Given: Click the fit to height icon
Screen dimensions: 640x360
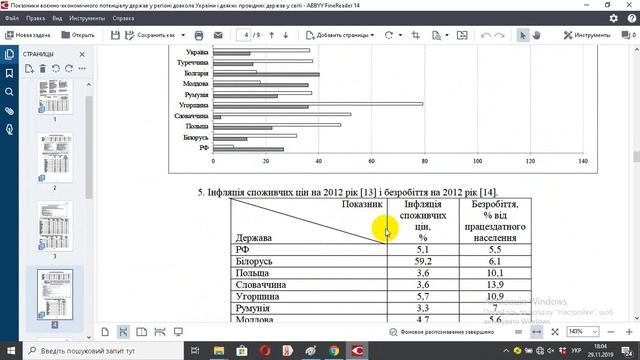Looking at the screenshot, I should point(518,332).
